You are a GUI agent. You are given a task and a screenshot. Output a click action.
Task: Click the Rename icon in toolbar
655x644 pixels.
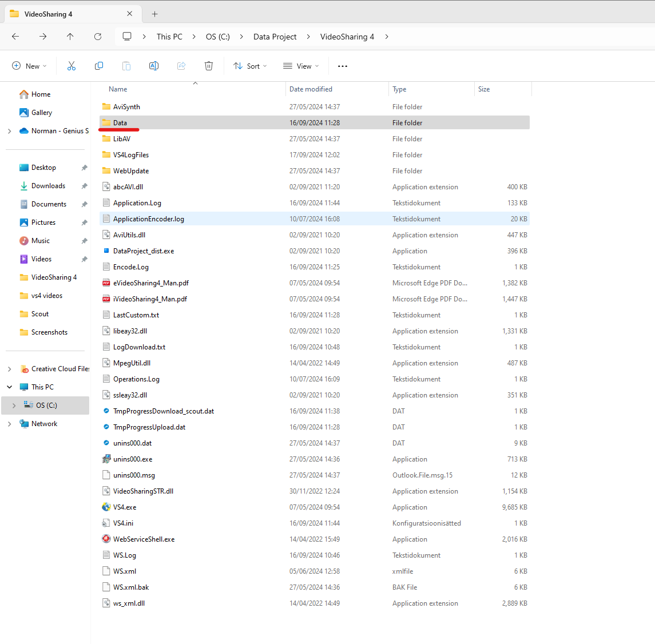pos(154,66)
